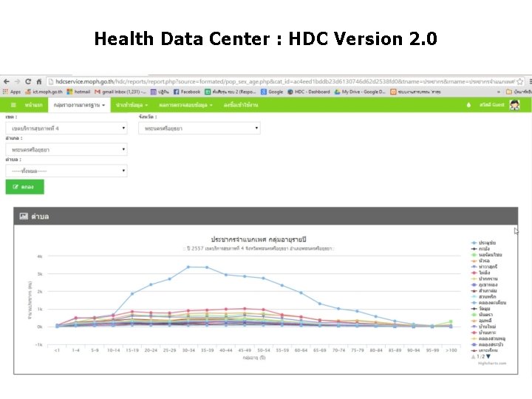Go to previous legend page with up arrow
Screen dimensions: 532x399
click(473, 356)
